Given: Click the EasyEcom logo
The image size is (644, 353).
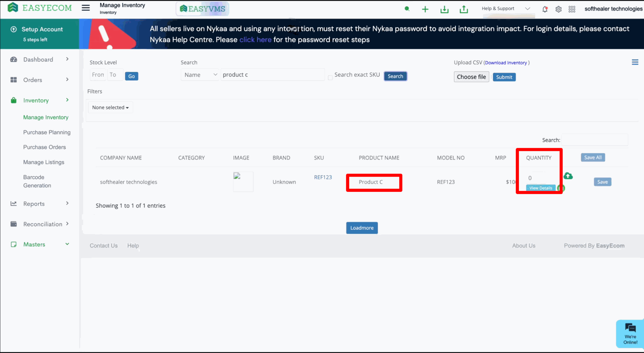Looking at the screenshot, I should tap(40, 8).
